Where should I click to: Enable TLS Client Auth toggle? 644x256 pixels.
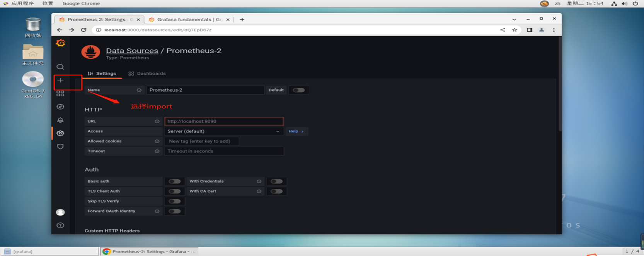[x=174, y=192]
